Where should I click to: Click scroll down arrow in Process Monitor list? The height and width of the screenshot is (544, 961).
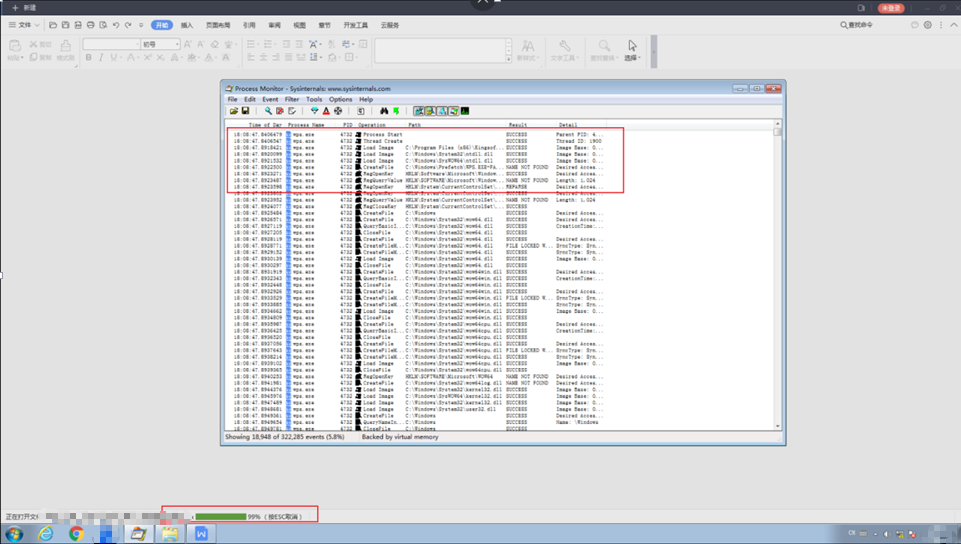click(778, 426)
